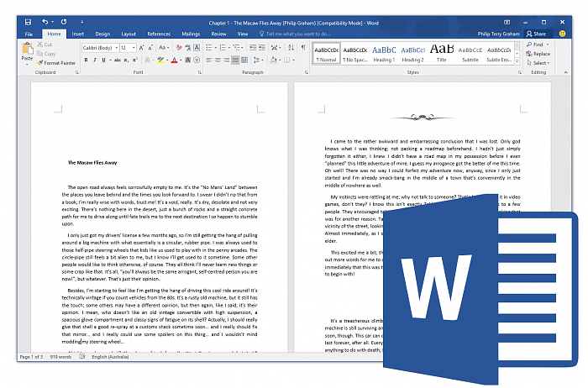Screen dimensions: 588x388
Task: Toggle Italic formatting
Action: 97,60
